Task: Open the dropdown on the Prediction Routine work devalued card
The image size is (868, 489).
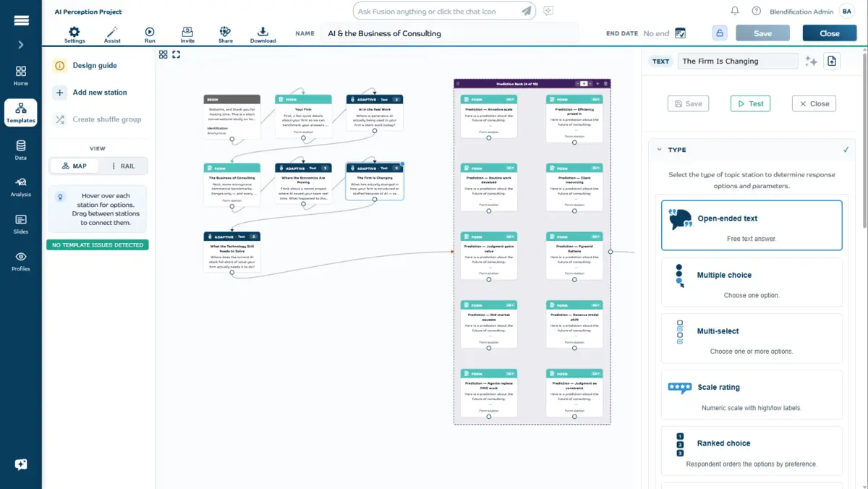Action: point(510,168)
